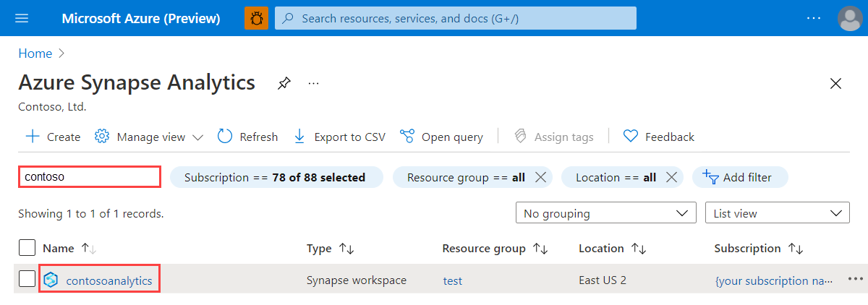Click the Create button
The height and width of the screenshot is (305, 868).
coord(53,137)
